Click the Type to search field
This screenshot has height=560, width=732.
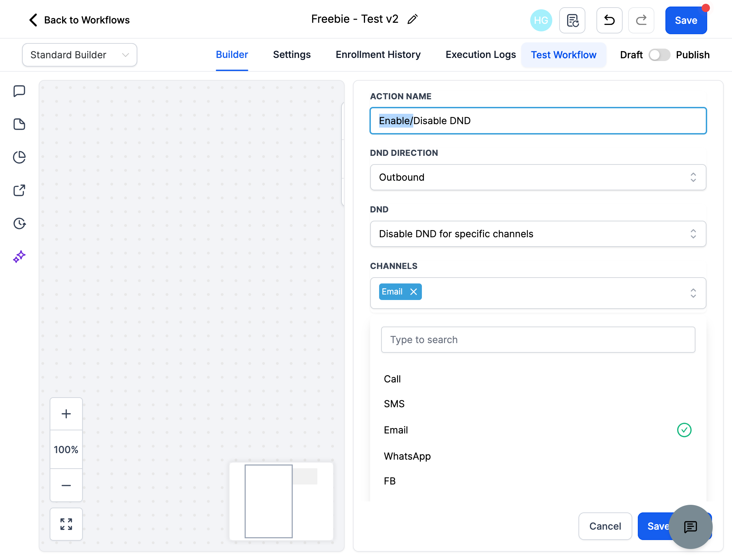538,340
